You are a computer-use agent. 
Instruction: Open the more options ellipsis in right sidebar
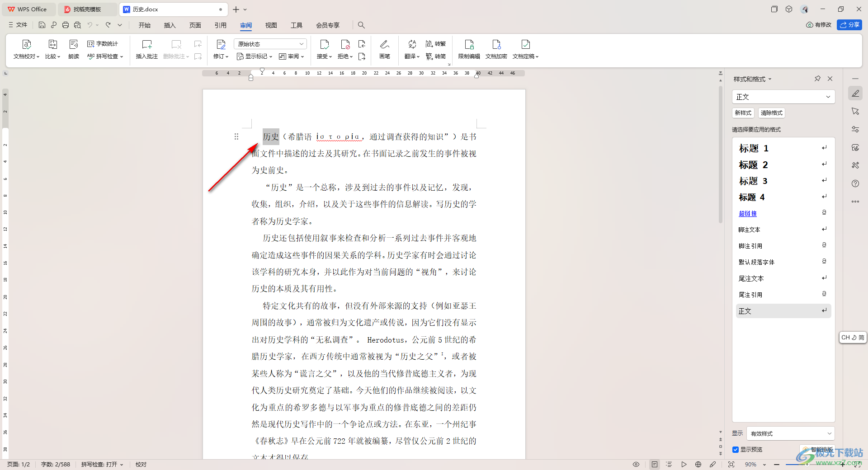(855, 202)
